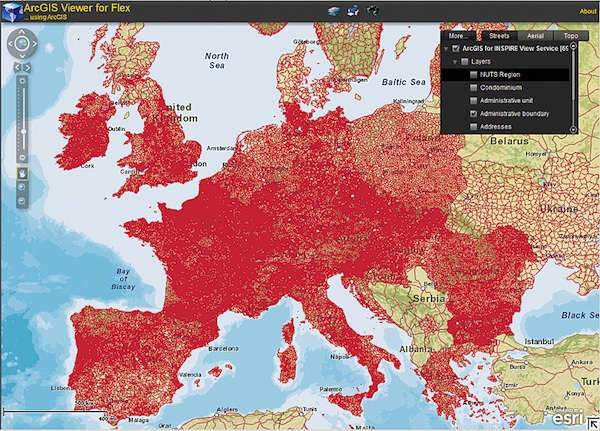Click the globe in the navigation wheel

(x=22, y=43)
